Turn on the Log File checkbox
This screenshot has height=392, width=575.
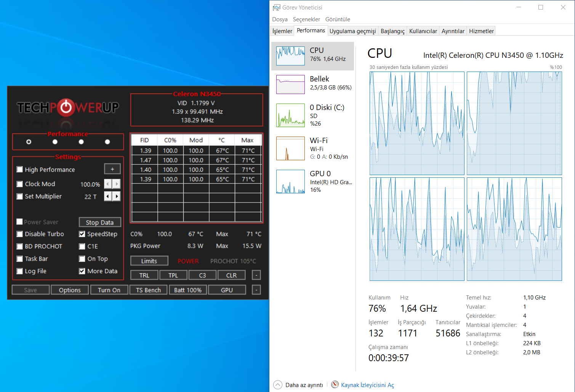point(20,271)
